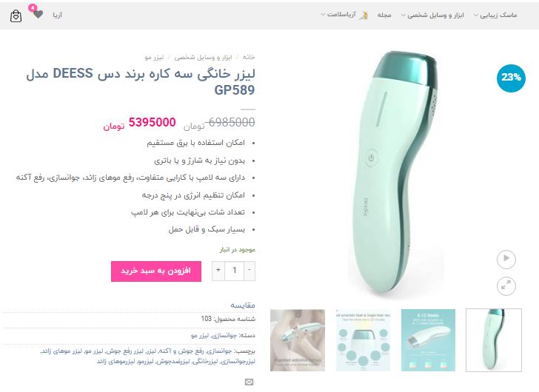Play the product video button
This screenshot has width=539, height=392.
[506, 259]
